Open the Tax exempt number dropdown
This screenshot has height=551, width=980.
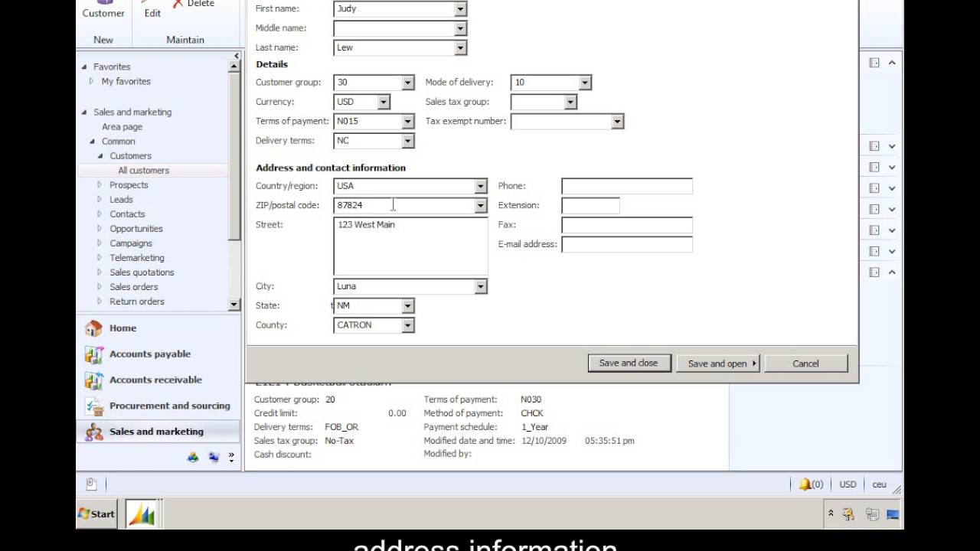pyautogui.click(x=617, y=122)
